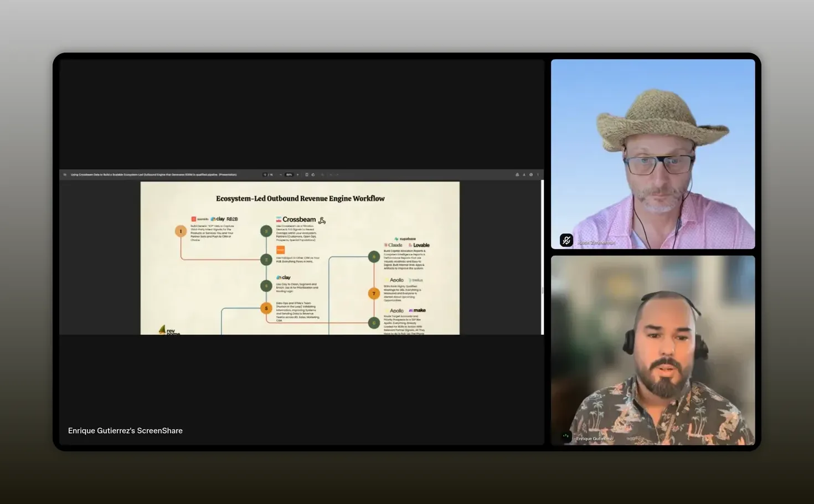814x504 pixels.
Task: Click the clay logo above 'Use Clay to Clean'
Action: tap(283, 277)
